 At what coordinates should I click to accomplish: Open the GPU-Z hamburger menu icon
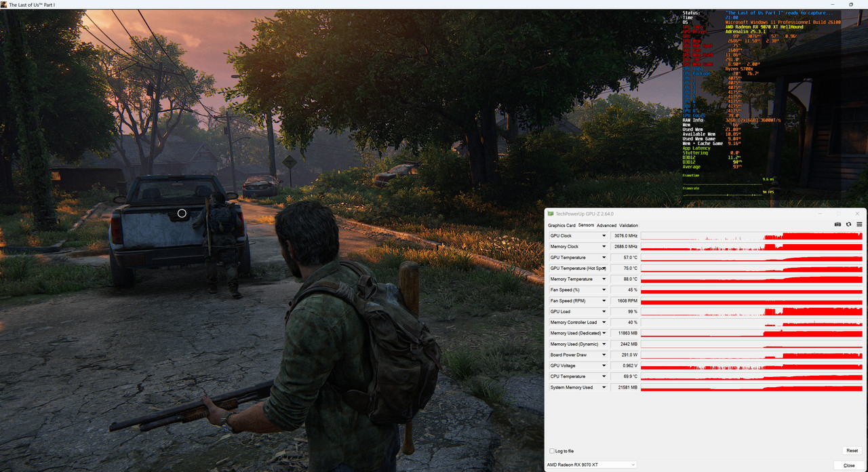(x=859, y=224)
